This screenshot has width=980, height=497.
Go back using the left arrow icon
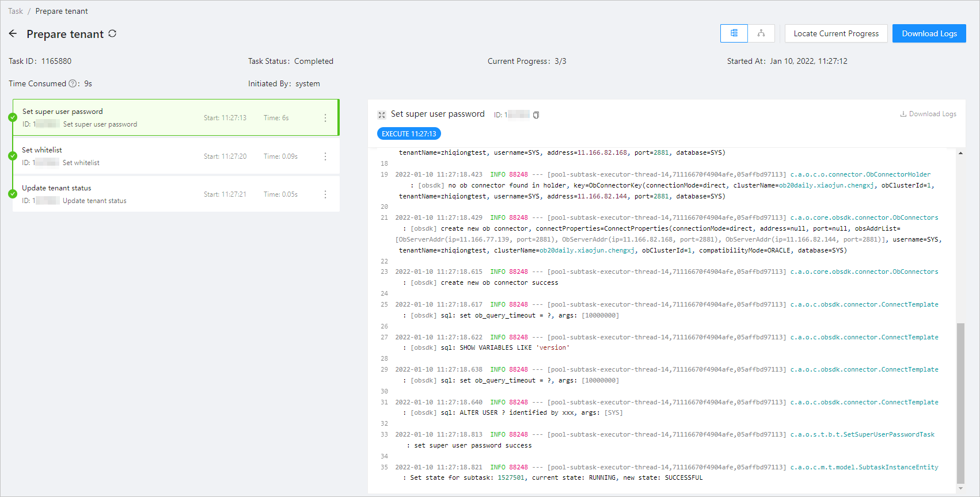click(x=13, y=34)
